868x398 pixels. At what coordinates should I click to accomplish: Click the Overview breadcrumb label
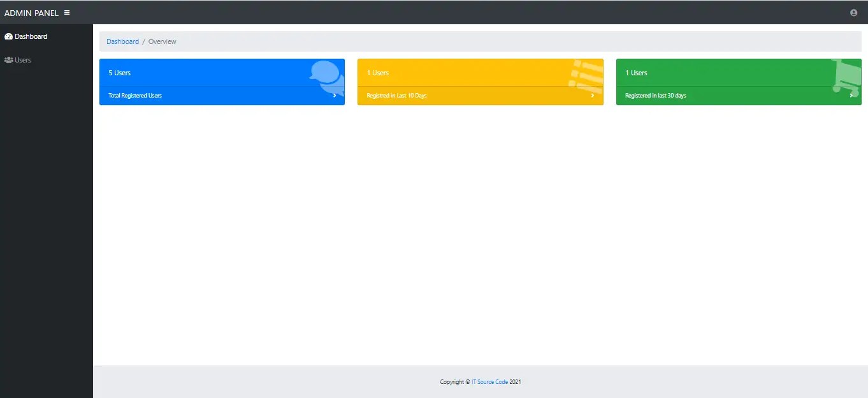click(x=162, y=41)
